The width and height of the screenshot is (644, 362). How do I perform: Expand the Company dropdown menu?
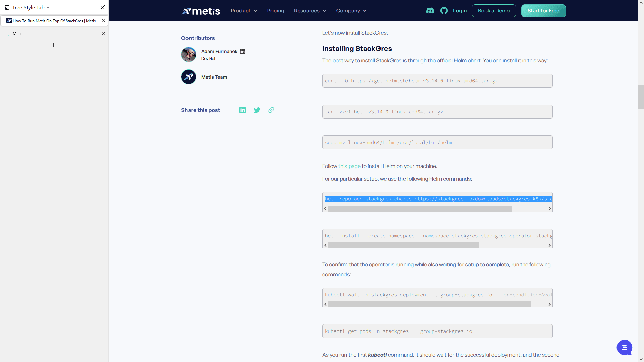352,11
